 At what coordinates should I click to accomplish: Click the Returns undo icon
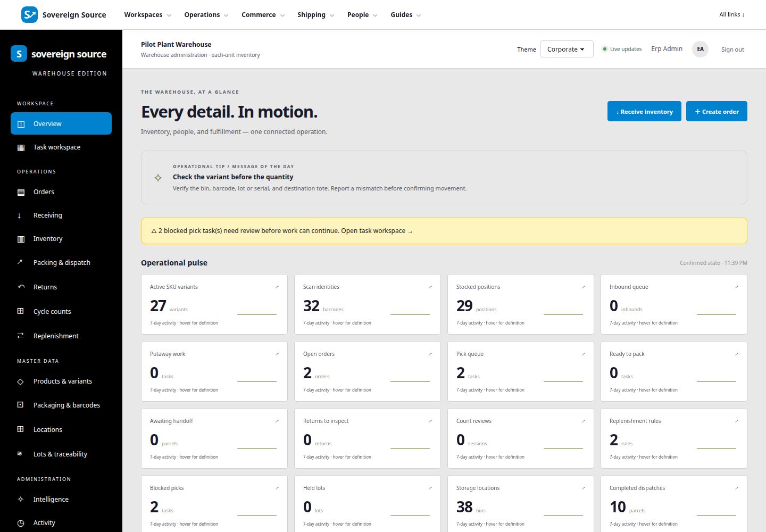point(21,287)
